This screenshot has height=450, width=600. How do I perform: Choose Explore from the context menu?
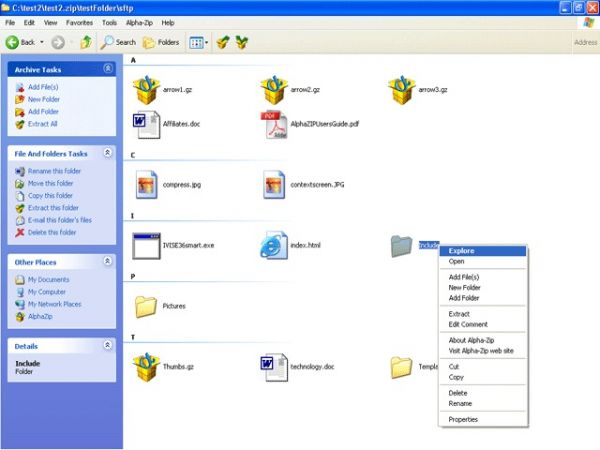pos(462,251)
